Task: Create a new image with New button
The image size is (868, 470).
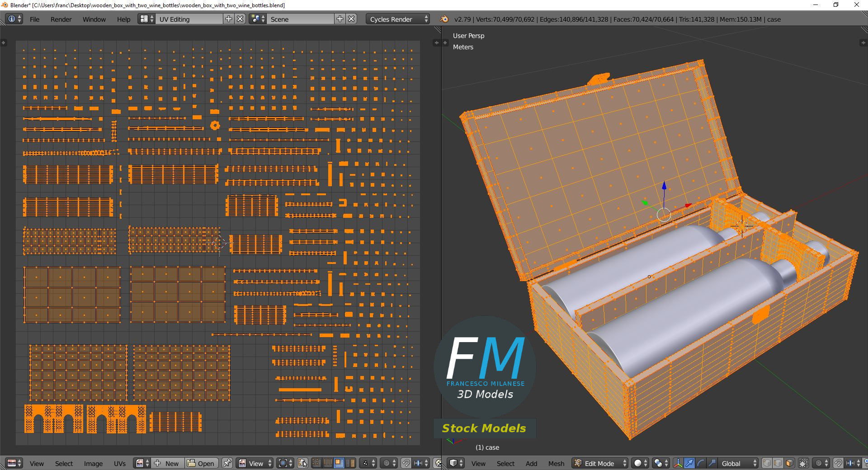Action: 168,463
